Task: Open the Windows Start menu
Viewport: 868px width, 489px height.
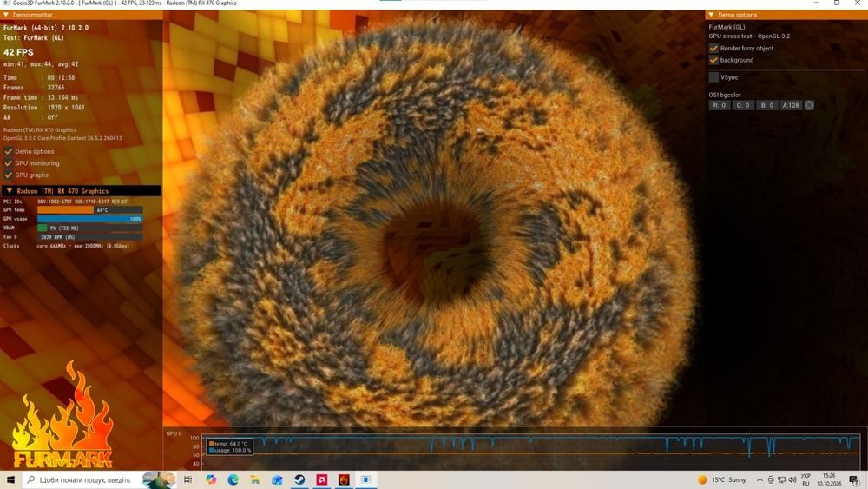Action: click(x=10, y=479)
